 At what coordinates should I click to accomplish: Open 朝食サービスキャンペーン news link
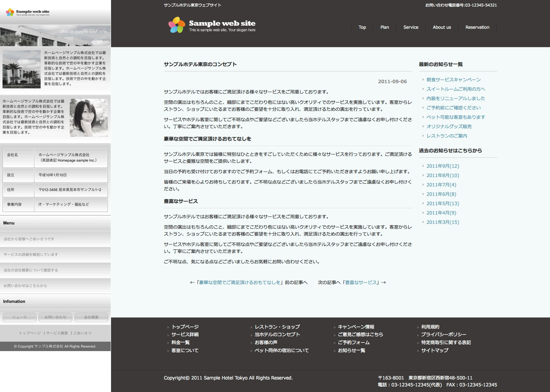(x=453, y=80)
